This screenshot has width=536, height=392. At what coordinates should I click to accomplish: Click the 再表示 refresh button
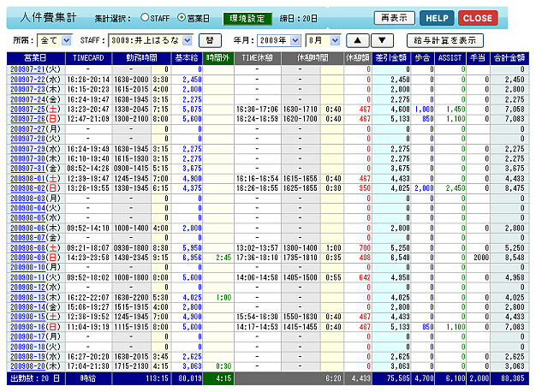394,18
